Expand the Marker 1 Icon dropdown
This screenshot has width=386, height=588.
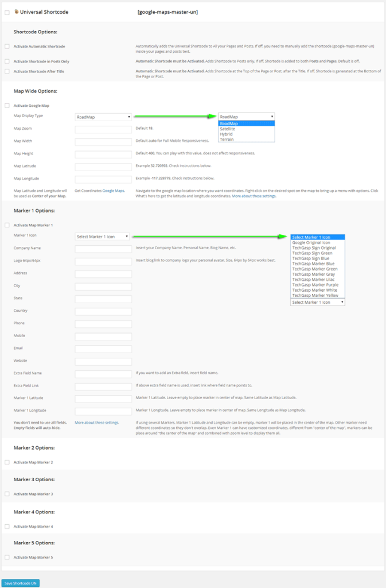[103, 237]
